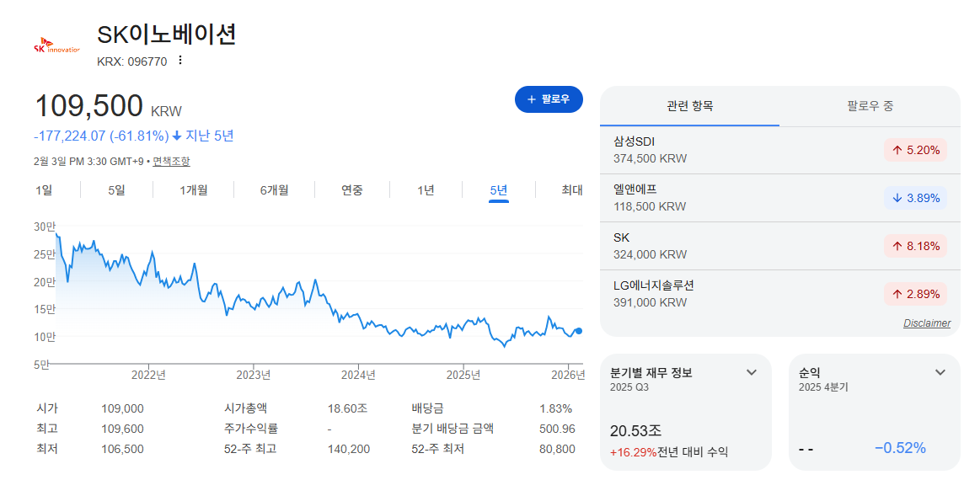This screenshot has height=480, width=980.
Task: Click the +16.29% year-over-year text
Action: (x=633, y=452)
